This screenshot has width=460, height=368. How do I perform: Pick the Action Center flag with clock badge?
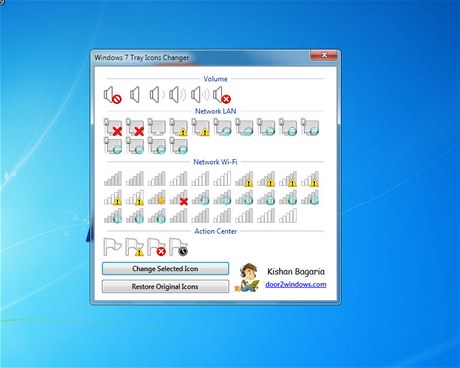click(178, 247)
